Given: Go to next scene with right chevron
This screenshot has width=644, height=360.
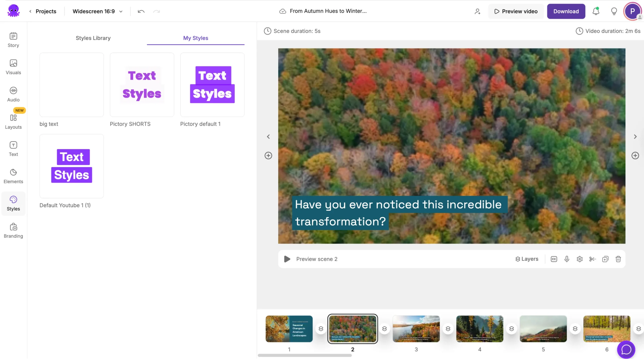Looking at the screenshot, I should (635, 136).
